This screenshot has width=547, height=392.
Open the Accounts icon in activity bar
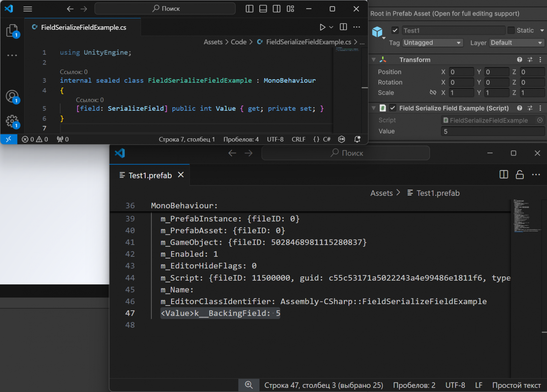pos(12,96)
